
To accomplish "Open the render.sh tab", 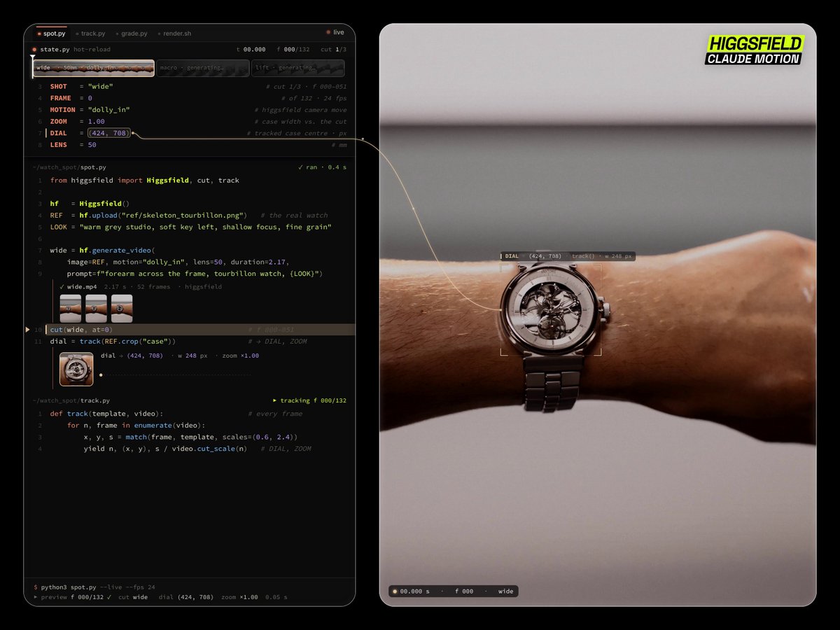I will [175, 33].
